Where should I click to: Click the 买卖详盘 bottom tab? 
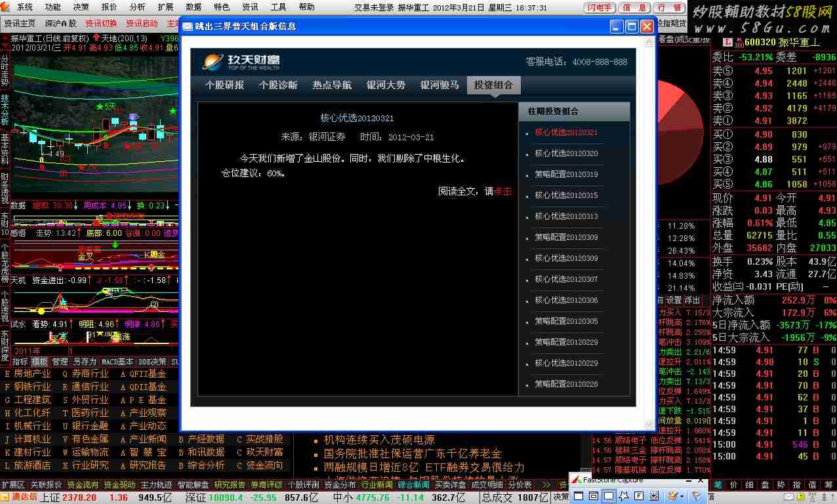pos(450,485)
